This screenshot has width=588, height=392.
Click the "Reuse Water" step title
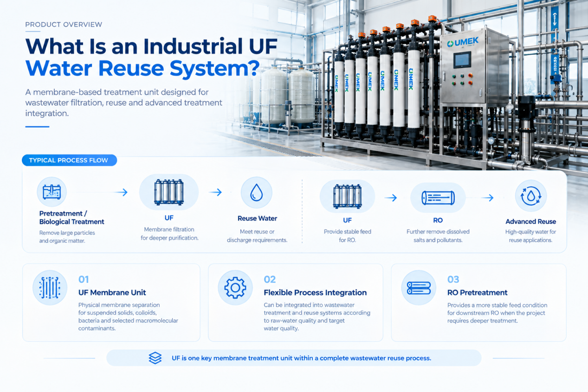pos(257,218)
